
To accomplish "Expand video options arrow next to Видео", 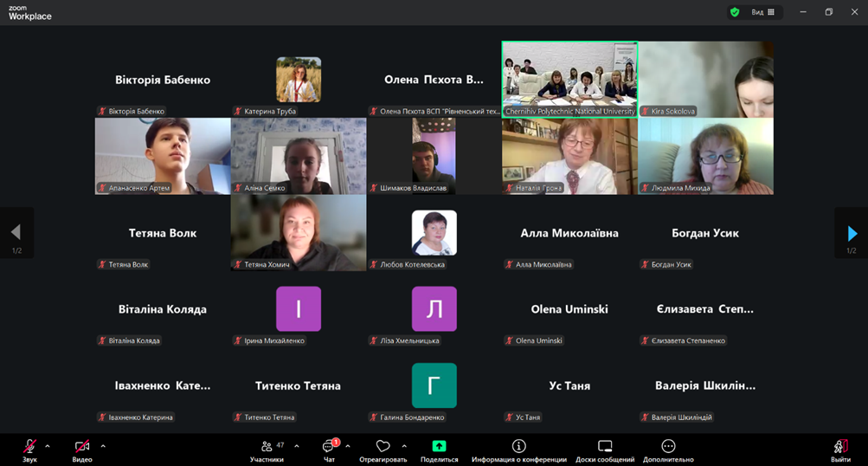I will 103,446.
